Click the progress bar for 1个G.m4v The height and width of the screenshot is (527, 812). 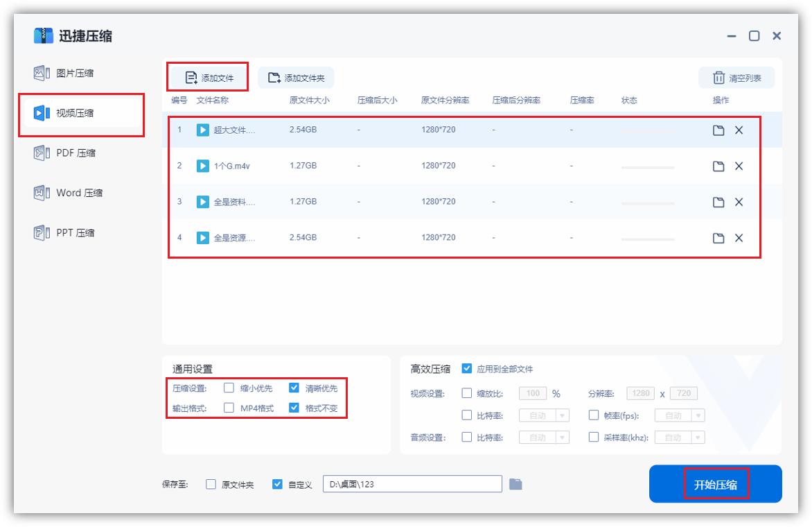click(x=648, y=166)
